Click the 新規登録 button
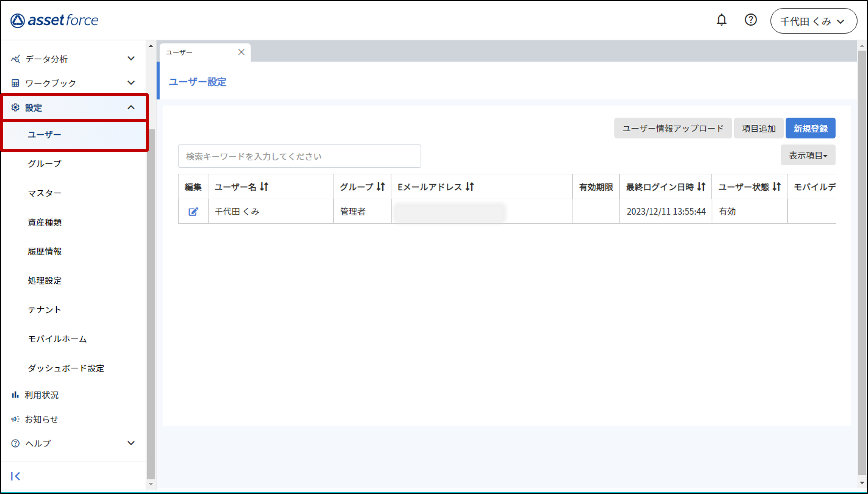The width and height of the screenshot is (868, 494). click(x=810, y=128)
